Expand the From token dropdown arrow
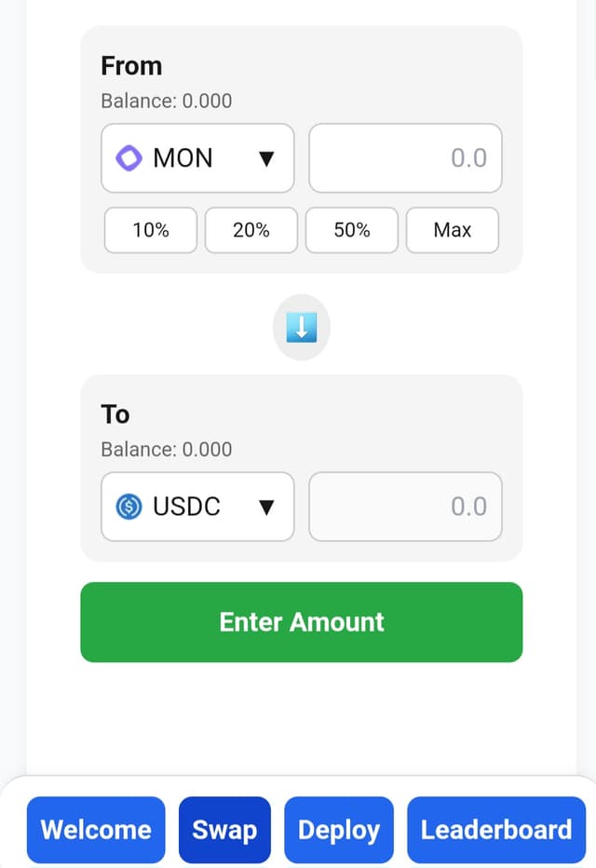This screenshot has width=596, height=868. (x=267, y=158)
